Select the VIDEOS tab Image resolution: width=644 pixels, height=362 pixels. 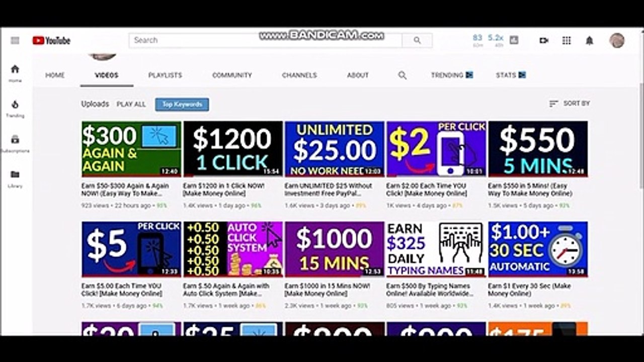(107, 75)
